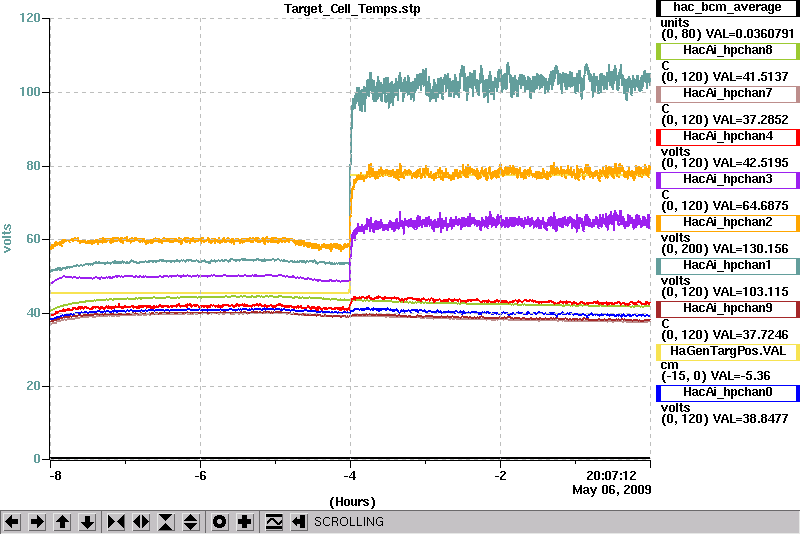The height and width of the screenshot is (534, 800).
Task: Pan the plot right with the right arrow
Action: pos(37,522)
